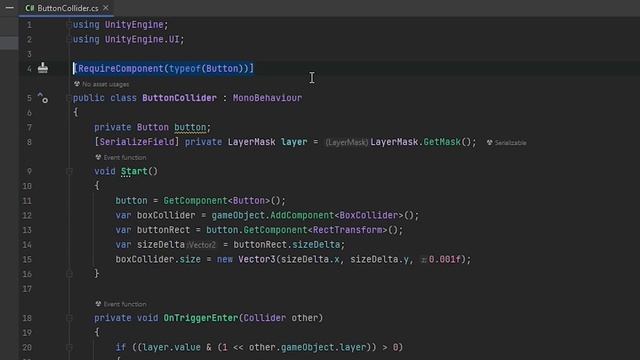Open the Unity icon beside 'Serializable' hint
This screenshot has width=640, height=360.
point(489,142)
